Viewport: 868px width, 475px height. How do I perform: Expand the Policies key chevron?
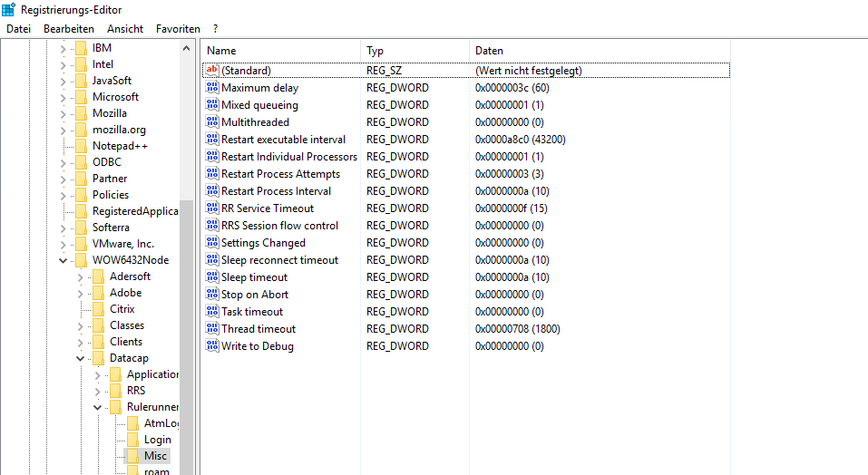point(63,196)
